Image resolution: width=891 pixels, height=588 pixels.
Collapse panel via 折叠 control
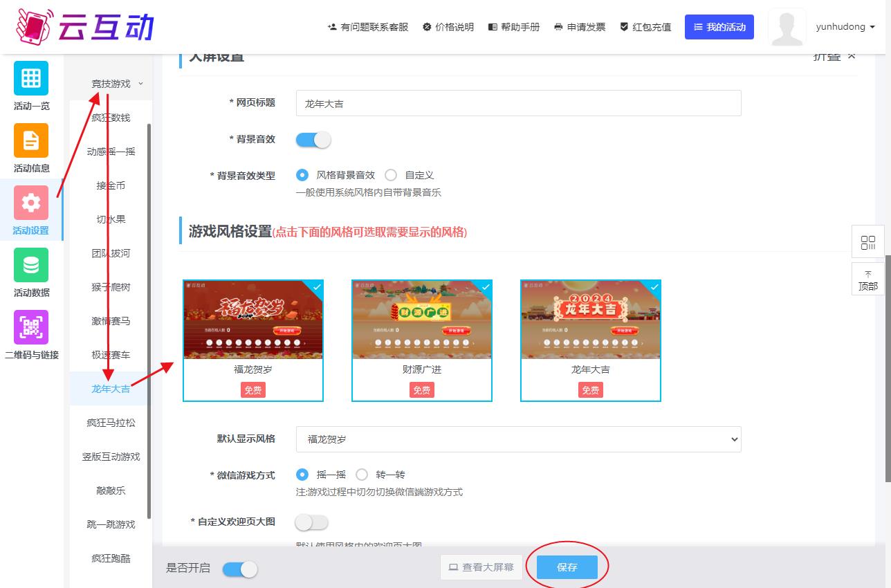[835, 57]
